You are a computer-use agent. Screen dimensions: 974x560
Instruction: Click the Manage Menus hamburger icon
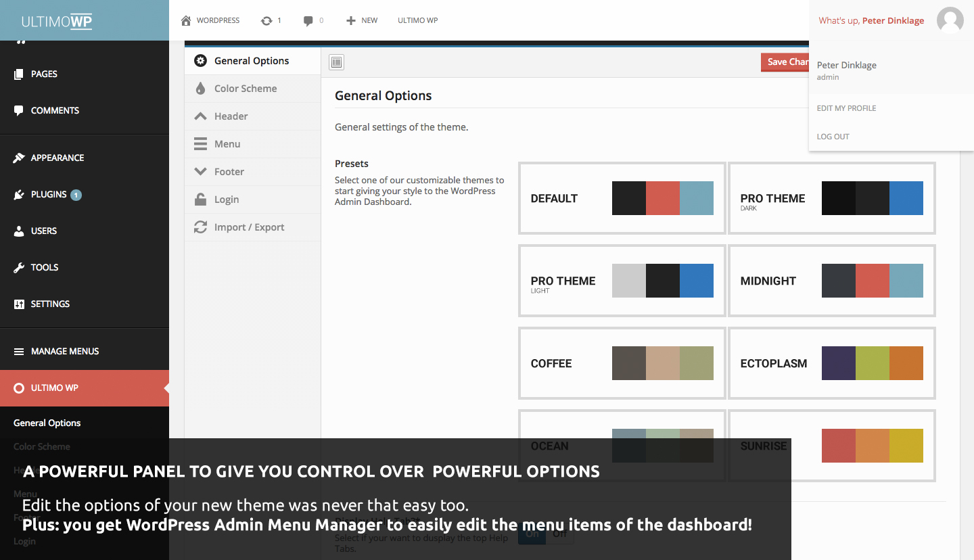click(x=19, y=352)
